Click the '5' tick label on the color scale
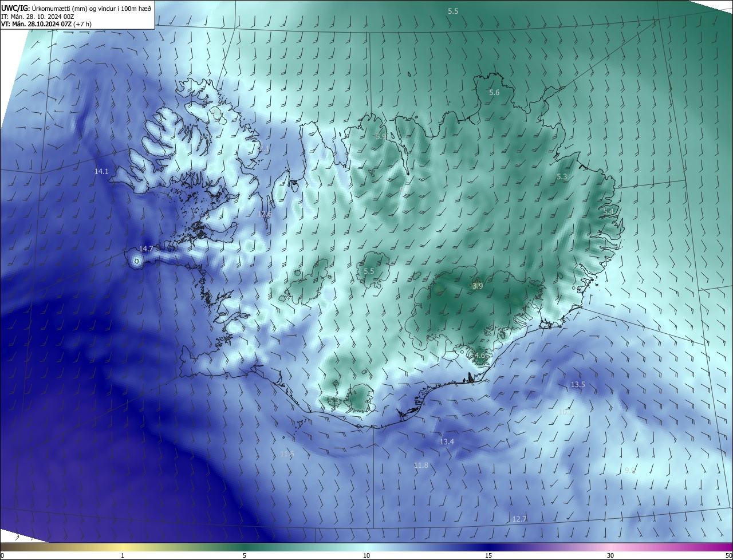Image resolution: width=733 pixels, height=560 pixels. 245,555
